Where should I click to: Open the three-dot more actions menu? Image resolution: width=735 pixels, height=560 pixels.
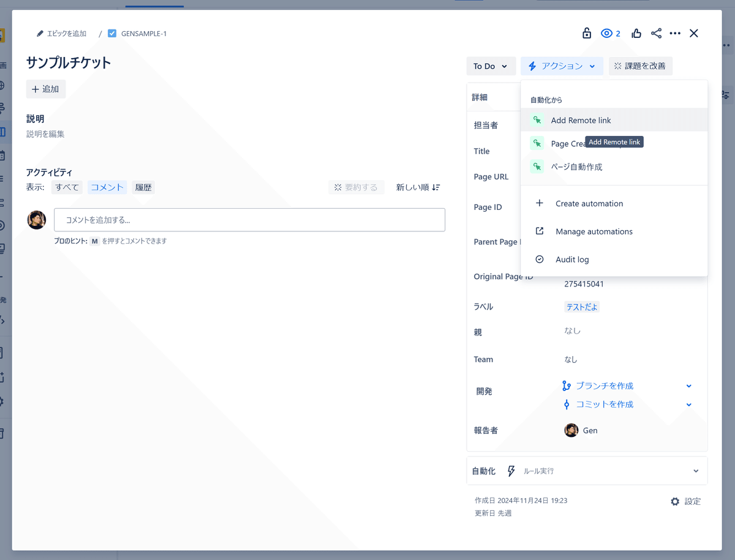click(x=675, y=33)
